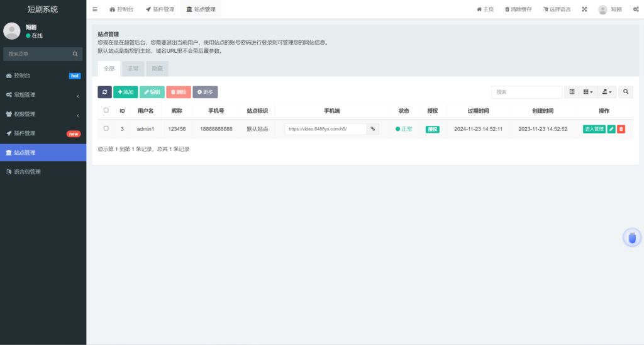
Task: Click the 昵称 column header
Action: 177,111
